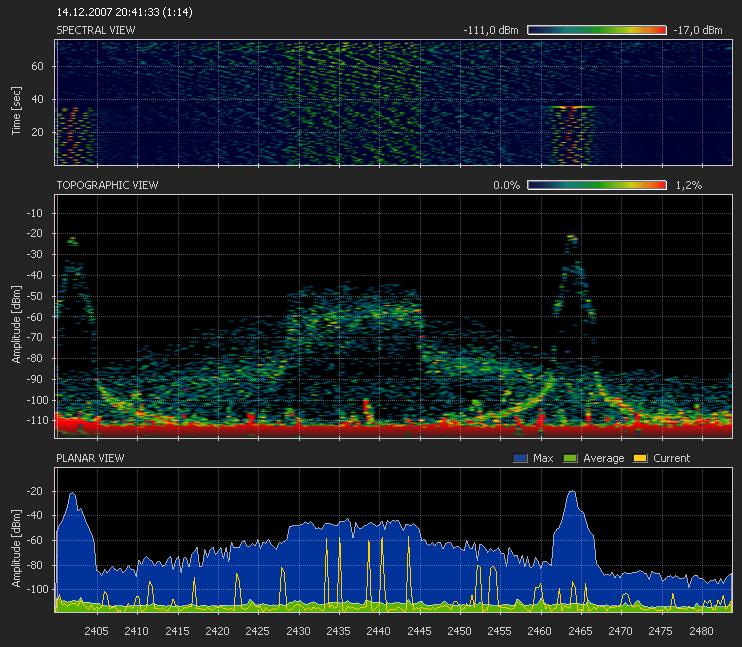The image size is (742, 647).
Task: Click the Average legend label
Action: (603, 458)
